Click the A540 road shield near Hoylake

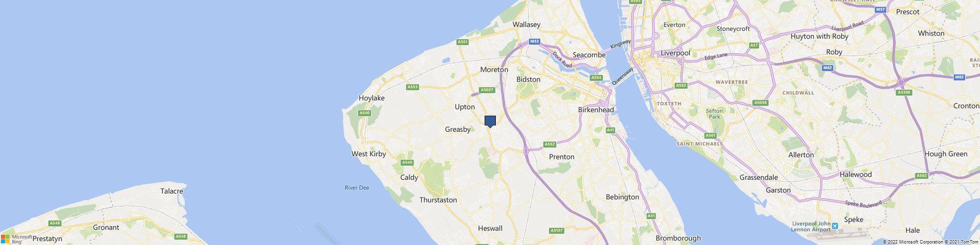coord(364,113)
